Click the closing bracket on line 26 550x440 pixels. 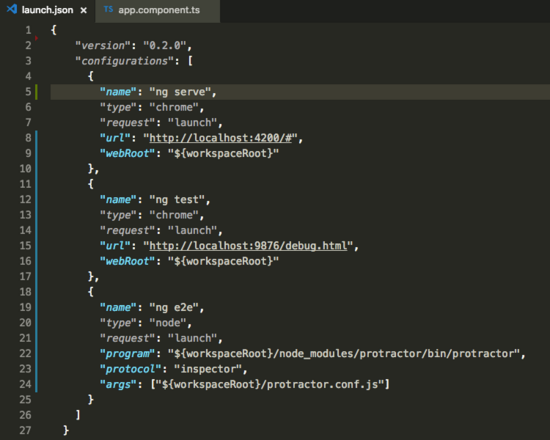tap(78, 415)
